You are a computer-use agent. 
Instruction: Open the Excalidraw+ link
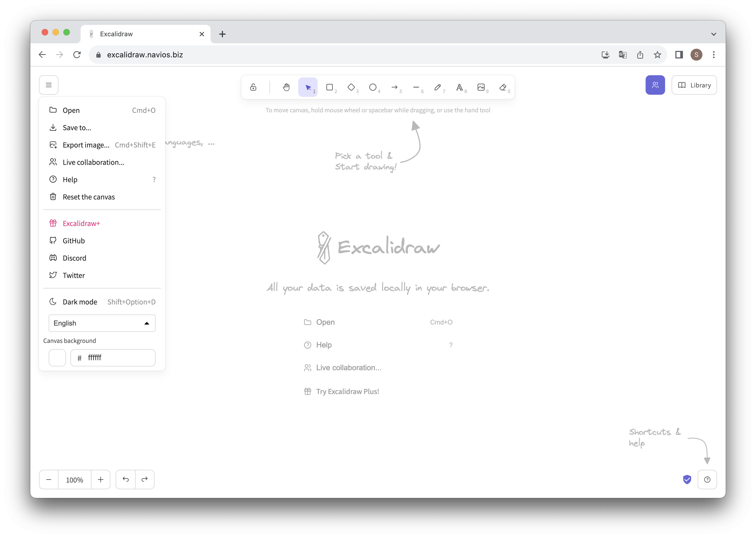(x=102, y=223)
